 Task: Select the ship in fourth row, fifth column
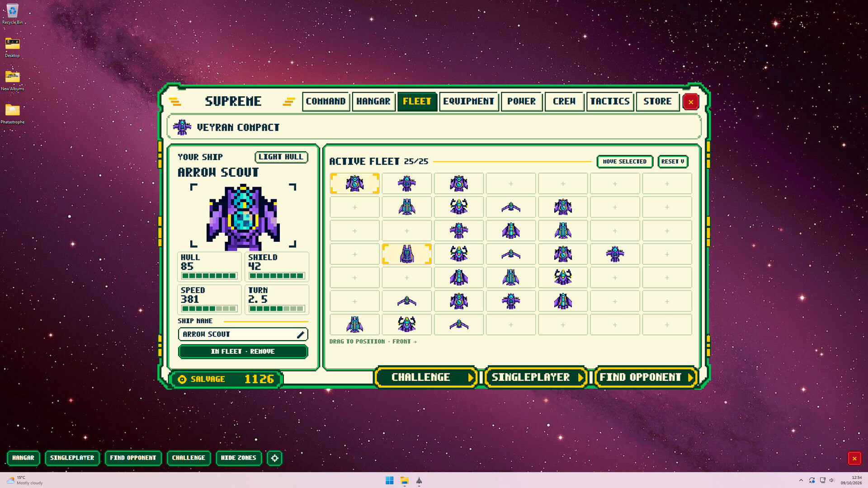563,254
